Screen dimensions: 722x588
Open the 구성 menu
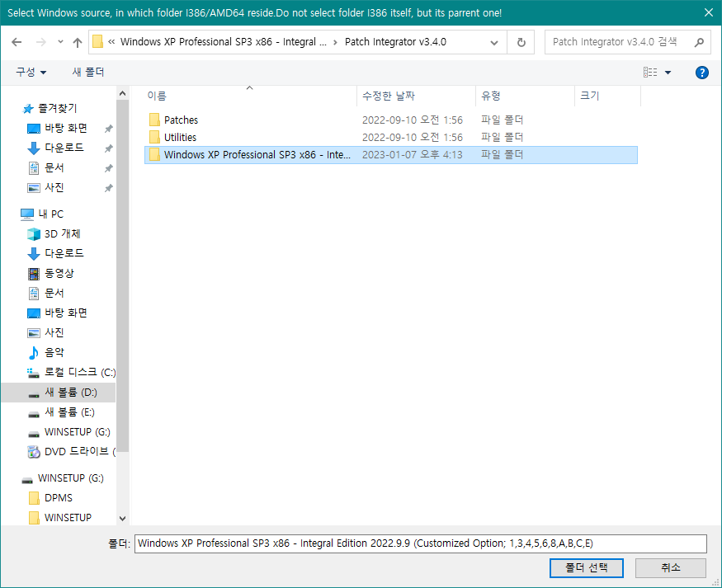coord(31,73)
